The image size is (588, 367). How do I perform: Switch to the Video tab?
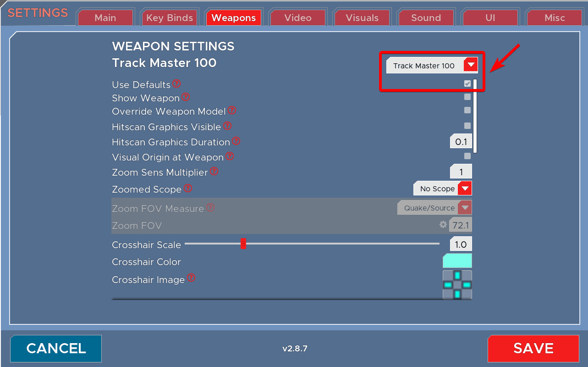297,18
